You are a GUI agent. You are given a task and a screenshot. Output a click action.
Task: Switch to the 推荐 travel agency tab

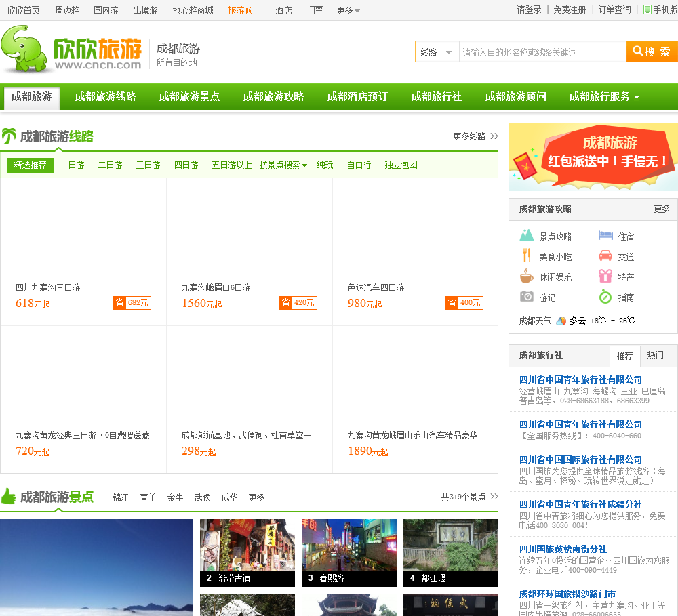click(x=624, y=356)
